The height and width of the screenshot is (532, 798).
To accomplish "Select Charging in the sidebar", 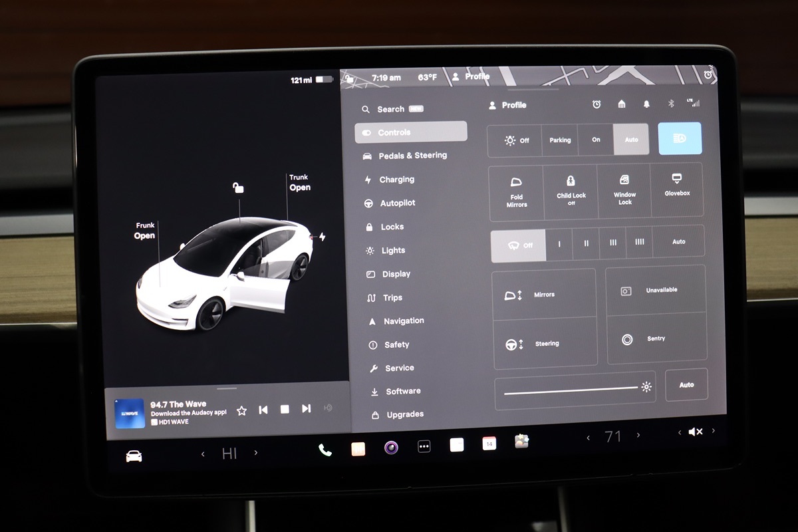I will click(396, 180).
